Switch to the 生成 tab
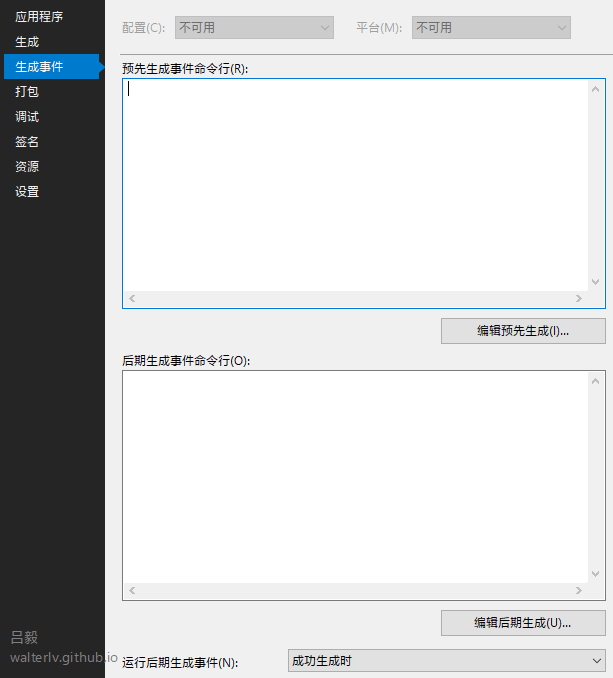 pos(27,42)
